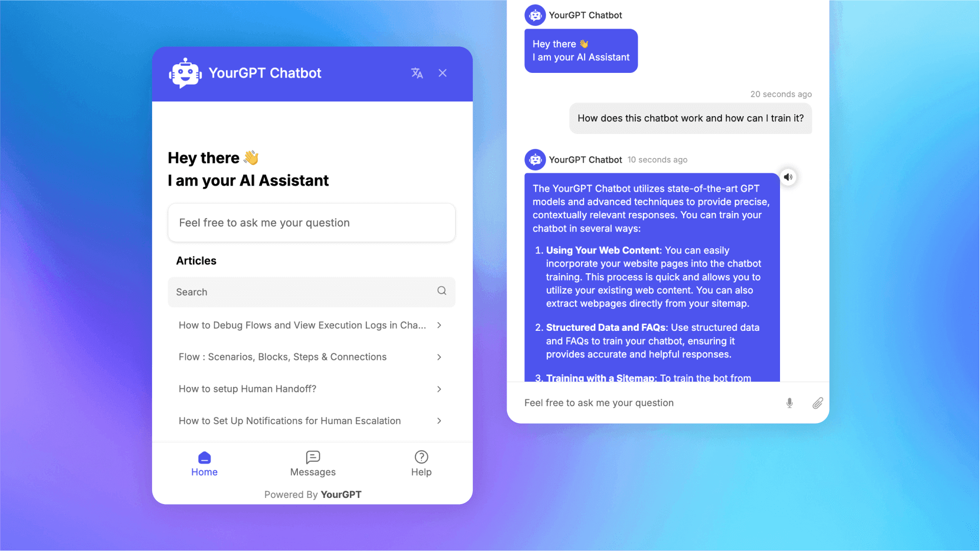
Task: Click the YourGPT Chatbot robot icon
Action: (x=185, y=73)
